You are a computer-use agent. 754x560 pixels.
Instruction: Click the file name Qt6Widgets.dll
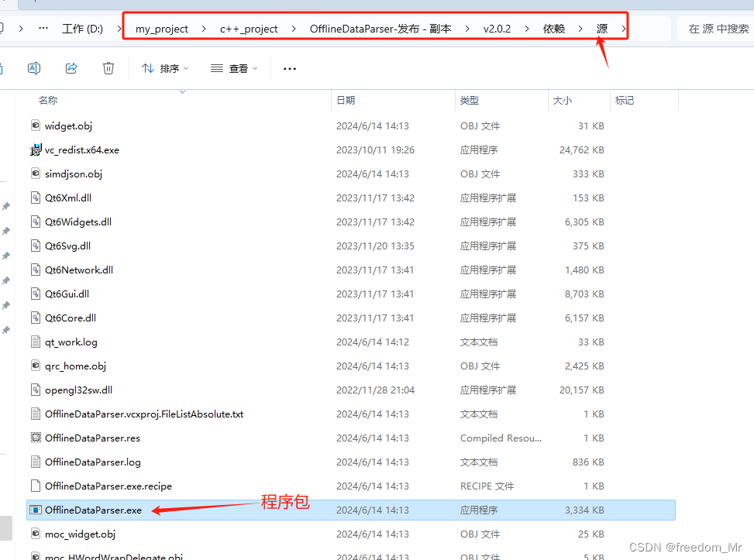78,222
